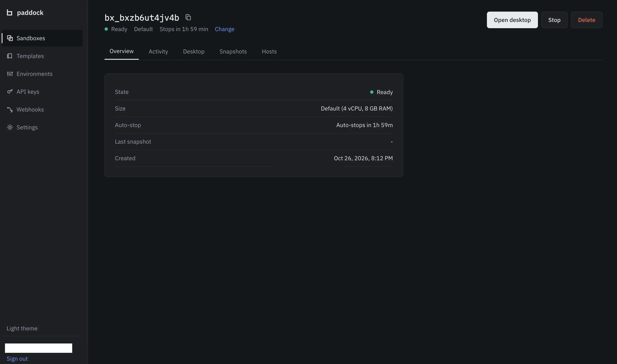Open the Webhooks section
This screenshot has height=364, width=617.
point(42,109)
